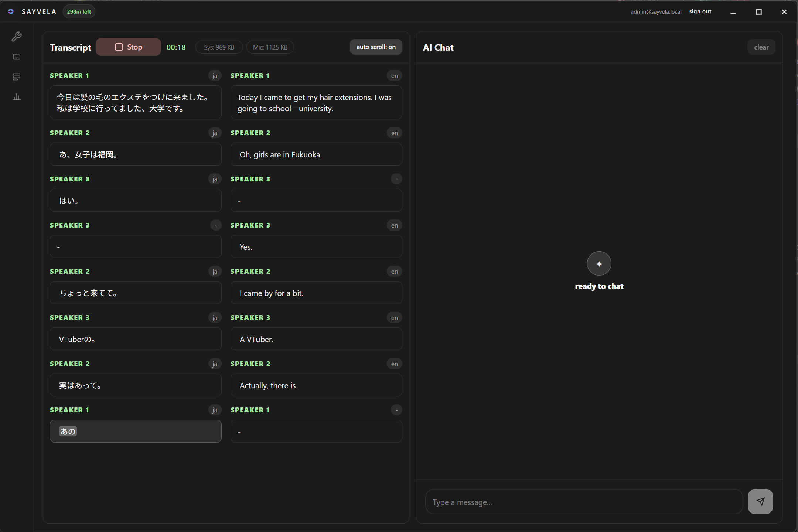798x532 pixels.
Task: Select the 'Oh, girls are in Fukuoka.' translation
Action: click(x=316, y=154)
